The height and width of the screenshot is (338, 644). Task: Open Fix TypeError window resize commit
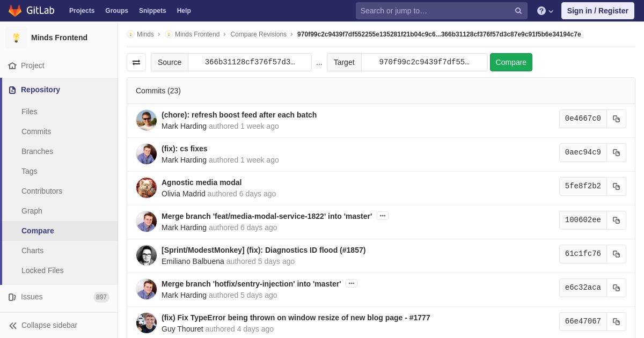(x=296, y=318)
